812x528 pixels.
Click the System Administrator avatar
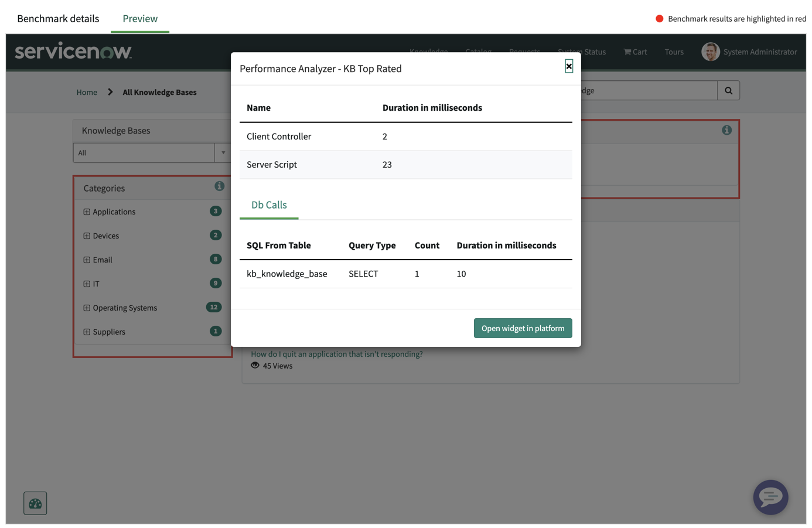pos(710,52)
